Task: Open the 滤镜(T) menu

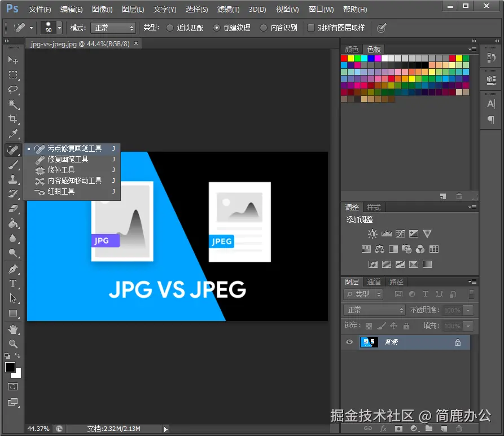Action: 228,10
